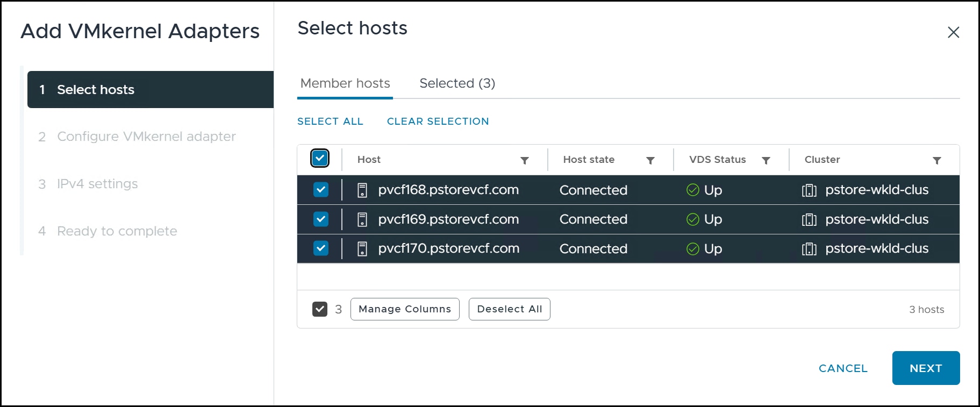Toggle the header select-all checkbox
The image size is (980, 407).
(320, 159)
